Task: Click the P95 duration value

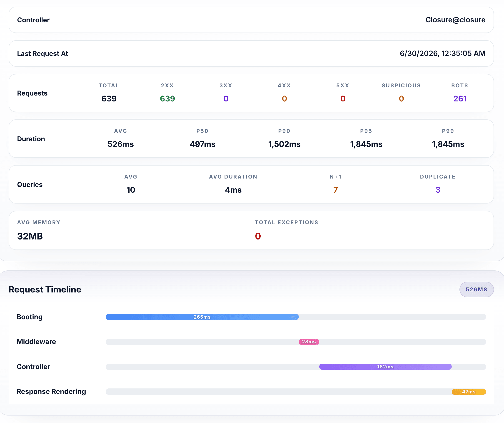Action: [x=366, y=144]
